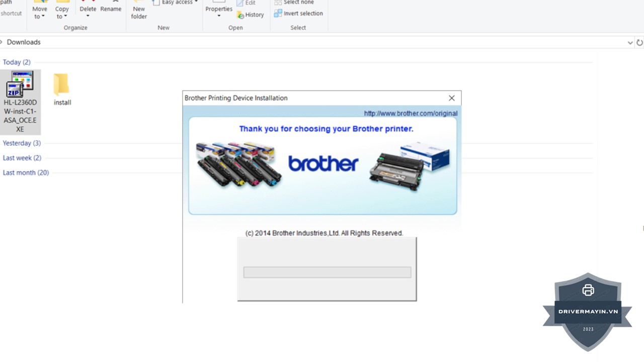The image size is (644, 362).
Task: Click the New folder button
Action: tap(139, 10)
